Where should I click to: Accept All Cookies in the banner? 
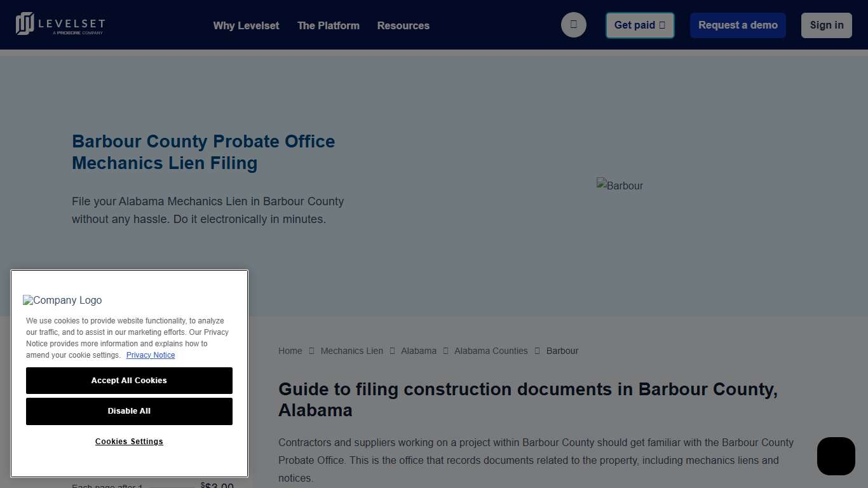tap(129, 380)
